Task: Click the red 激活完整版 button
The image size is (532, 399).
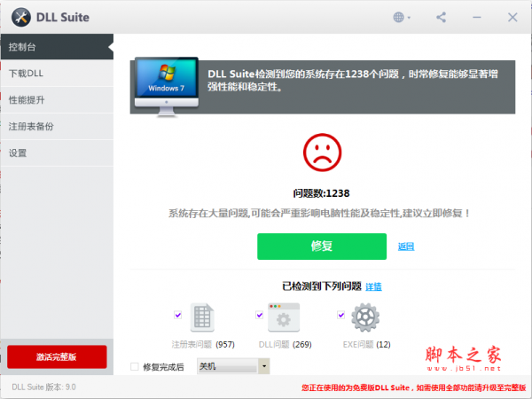Action: (x=57, y=356)
